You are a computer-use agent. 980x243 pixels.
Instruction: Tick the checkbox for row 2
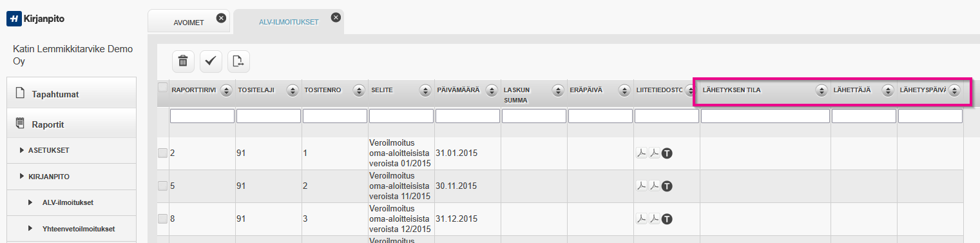tap(162, 153)
